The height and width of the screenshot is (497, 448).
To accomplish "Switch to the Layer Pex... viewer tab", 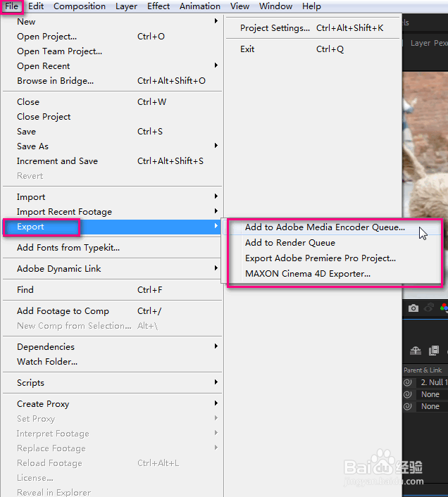I will (429, 43).
